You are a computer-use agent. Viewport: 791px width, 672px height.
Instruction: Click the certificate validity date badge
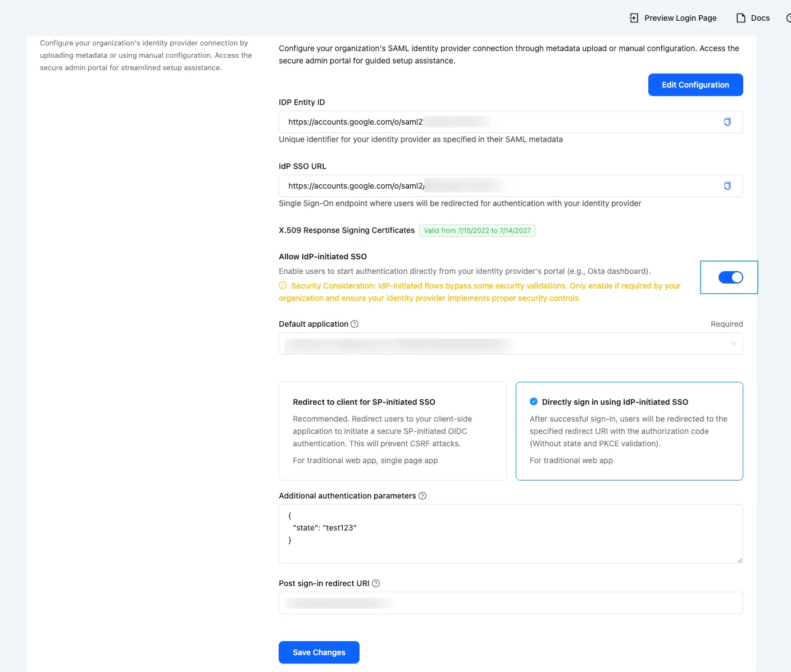tap(476, 230)
